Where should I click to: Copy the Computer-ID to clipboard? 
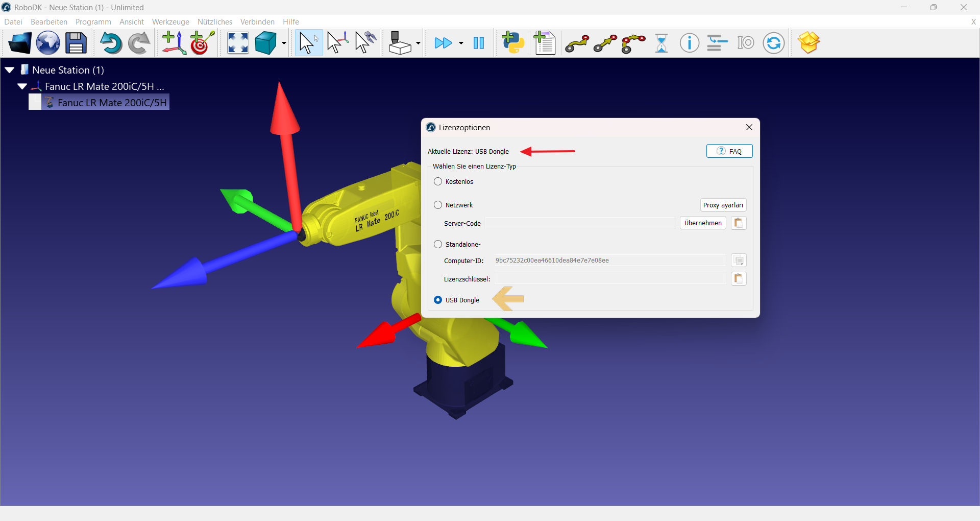pyautogui.click(x=739, y=260)
